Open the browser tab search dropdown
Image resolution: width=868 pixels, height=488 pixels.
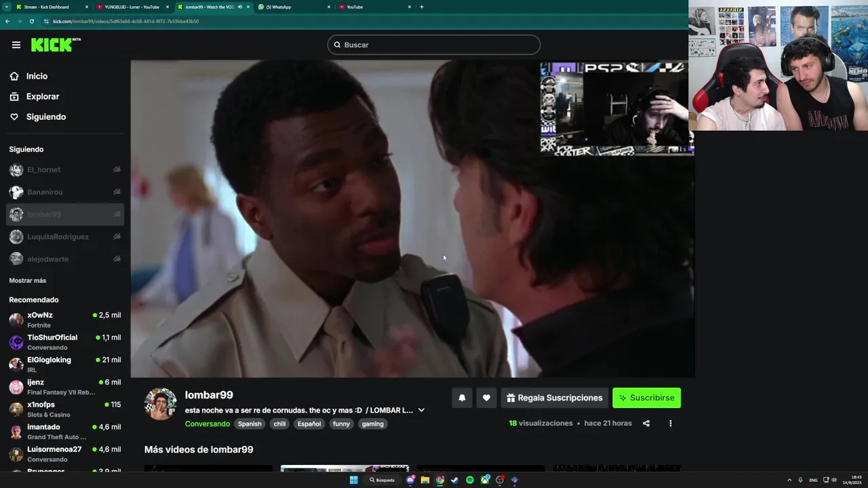point(7,7)
